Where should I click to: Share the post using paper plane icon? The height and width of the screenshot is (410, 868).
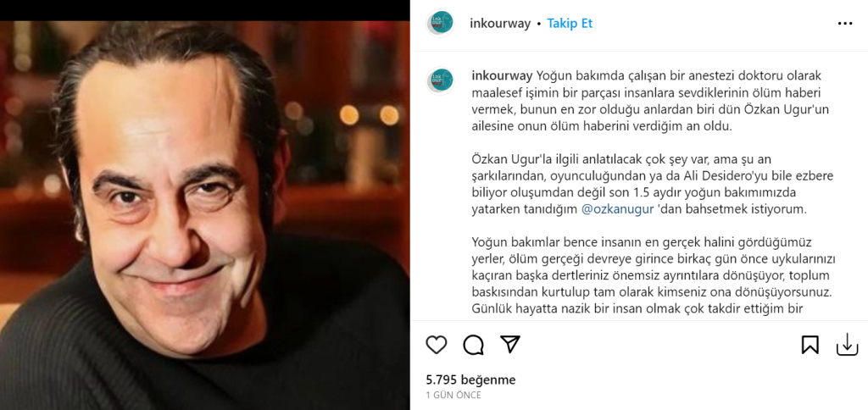tap(509, 344)
